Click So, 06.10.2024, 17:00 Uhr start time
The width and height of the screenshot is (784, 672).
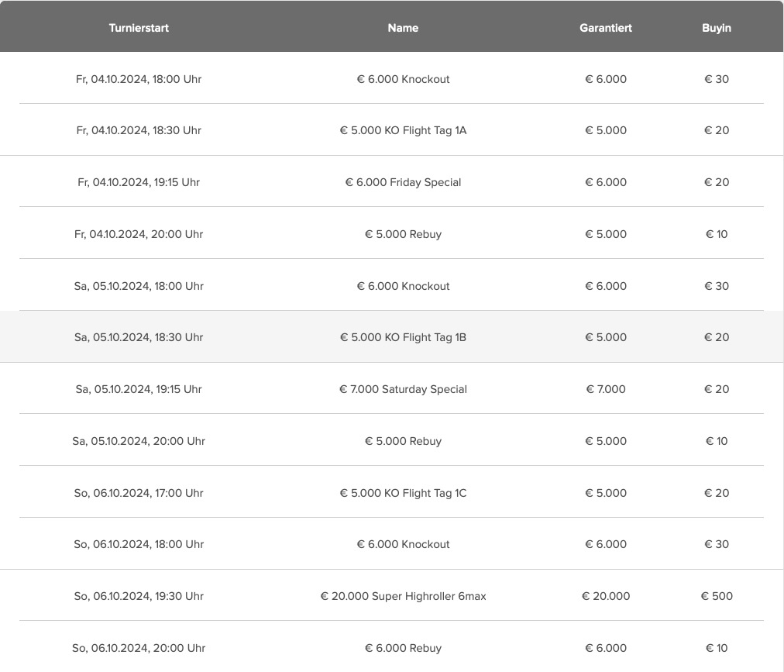pos(139,493)
